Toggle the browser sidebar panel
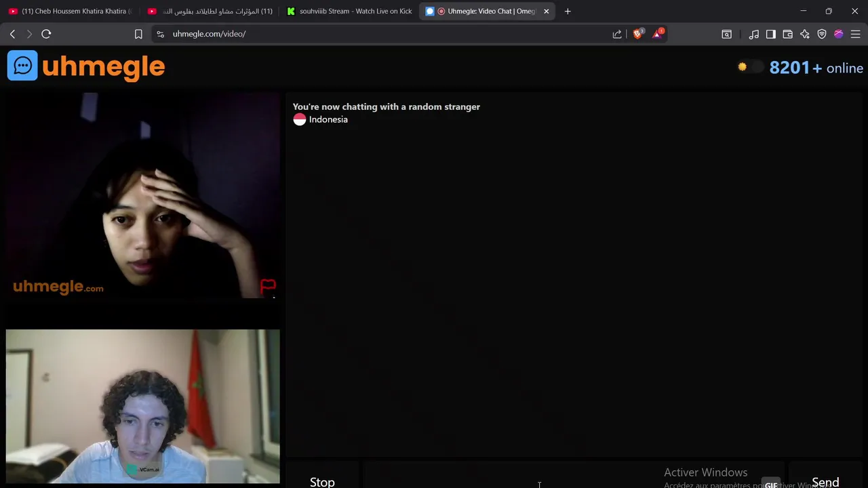 771,34
